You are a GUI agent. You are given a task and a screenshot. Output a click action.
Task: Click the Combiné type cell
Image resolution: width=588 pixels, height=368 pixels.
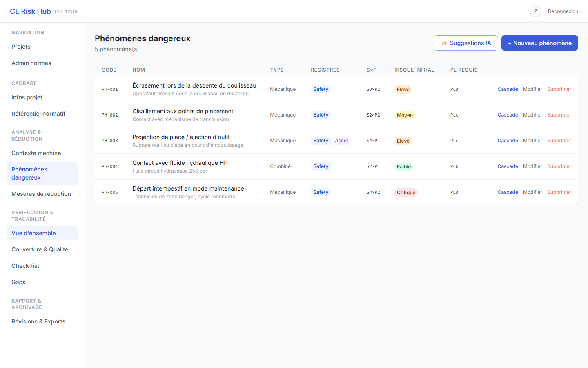[x=281, y=166]
